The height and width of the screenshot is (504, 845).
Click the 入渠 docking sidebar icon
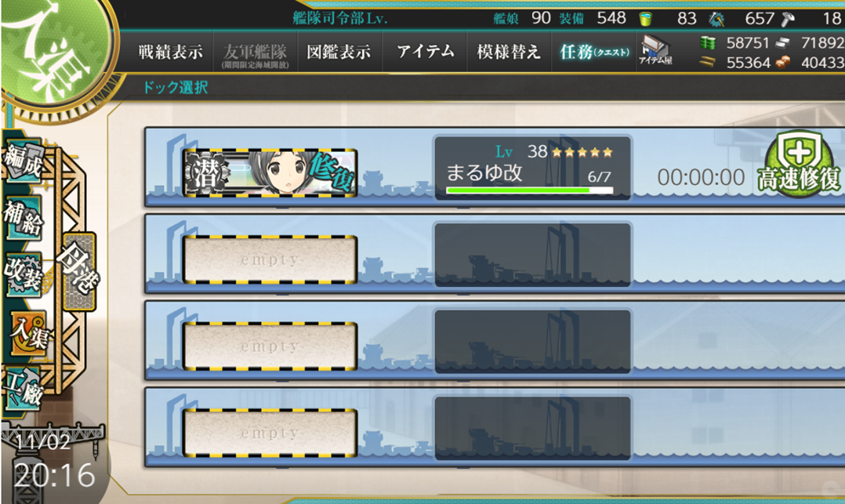30,334
